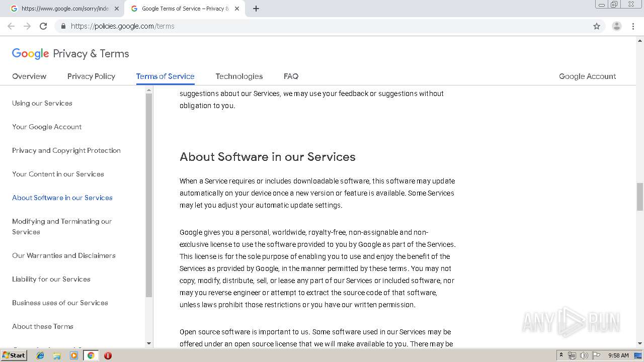644x362 pixels.
Task: Click sidebar scrollbar up arrow
Action: coord(148,90)
